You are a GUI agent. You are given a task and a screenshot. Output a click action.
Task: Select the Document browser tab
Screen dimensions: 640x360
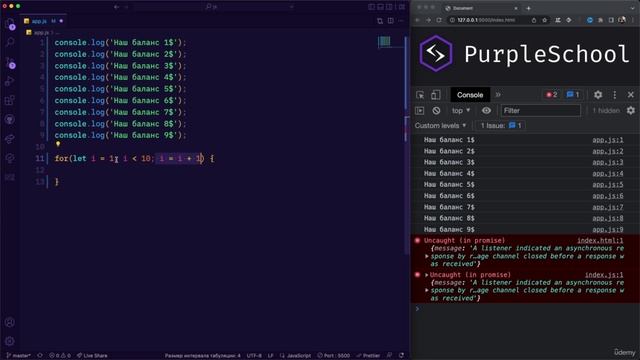click(480, 8)
